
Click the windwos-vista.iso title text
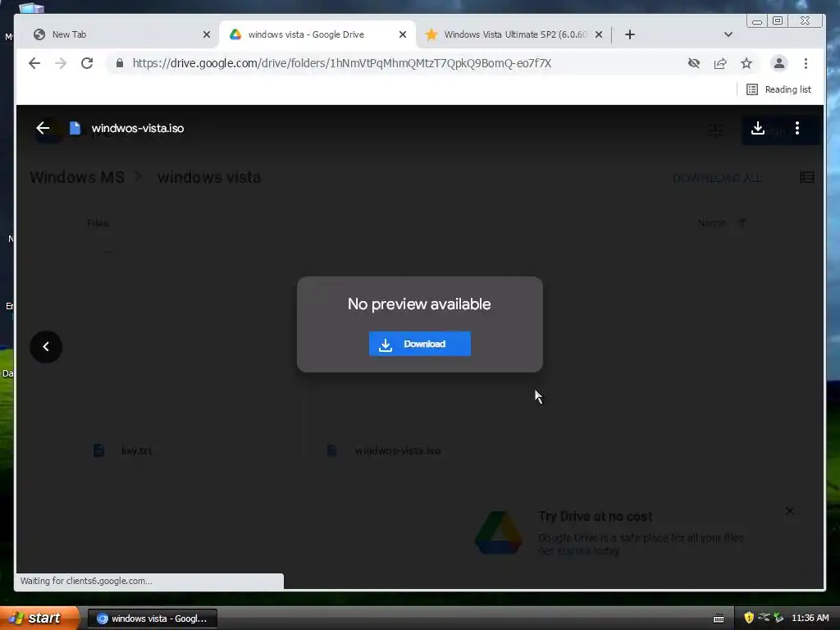[x=138, y=128]
